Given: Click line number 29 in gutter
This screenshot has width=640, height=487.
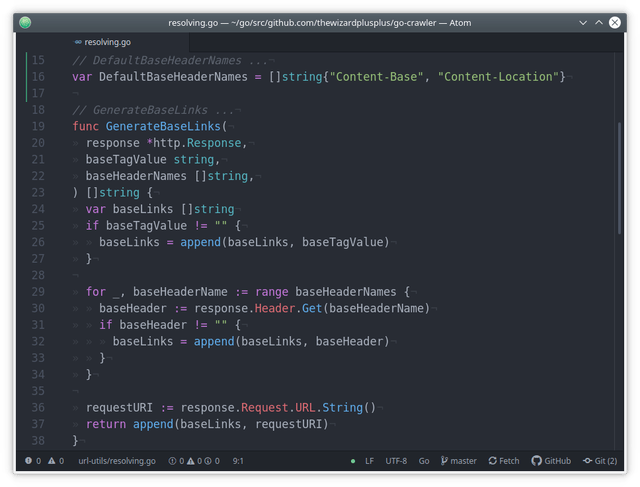Looking at the screenshot, I should [38, 291].
